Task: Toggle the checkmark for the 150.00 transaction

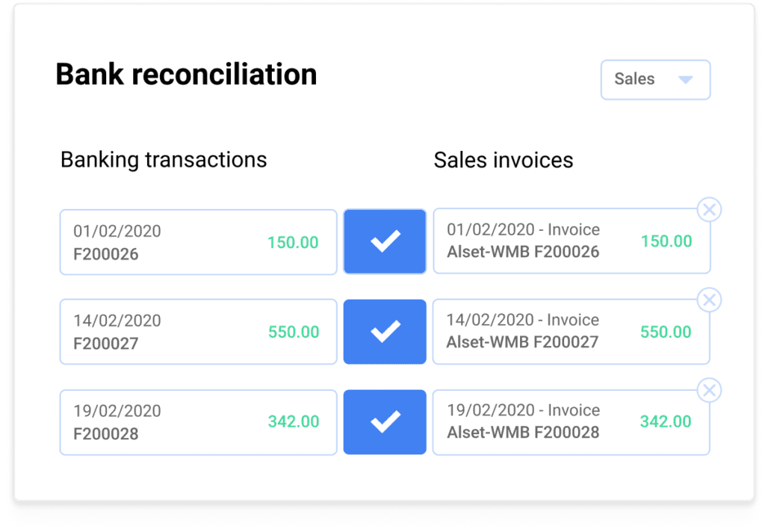Action: pos(385,241)
